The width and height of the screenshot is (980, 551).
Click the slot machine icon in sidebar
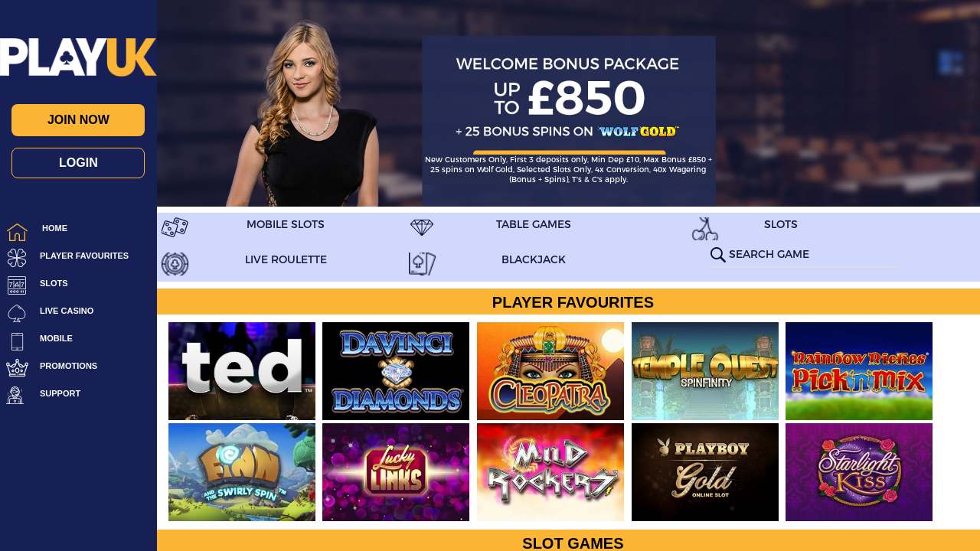pos(17,285)
